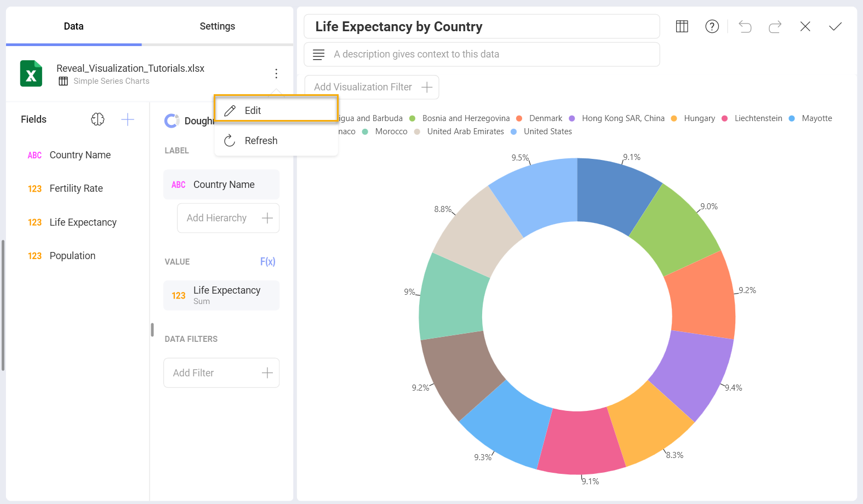The width and height of the screenshot is (863, 504).
Task: Click the United Arab Emirates legend entry
Action: point(459,131)
